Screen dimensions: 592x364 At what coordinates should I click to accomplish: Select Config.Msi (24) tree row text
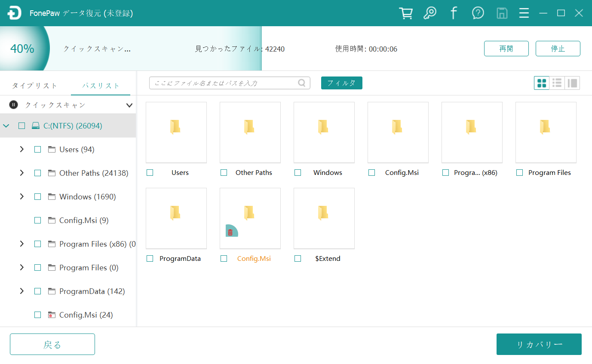(x=86, y=315)
